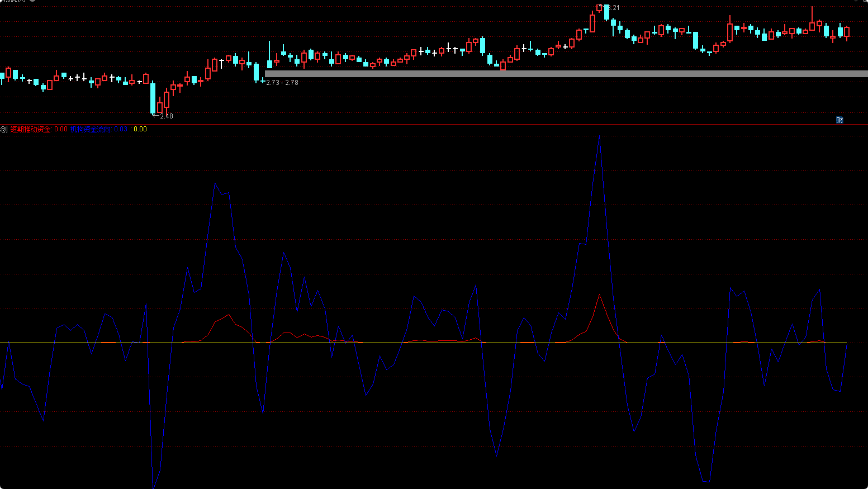Screen dimensions: 868x489
Task: Click the red 0.00 short-term fund value
Action: [x=60, y=129]
